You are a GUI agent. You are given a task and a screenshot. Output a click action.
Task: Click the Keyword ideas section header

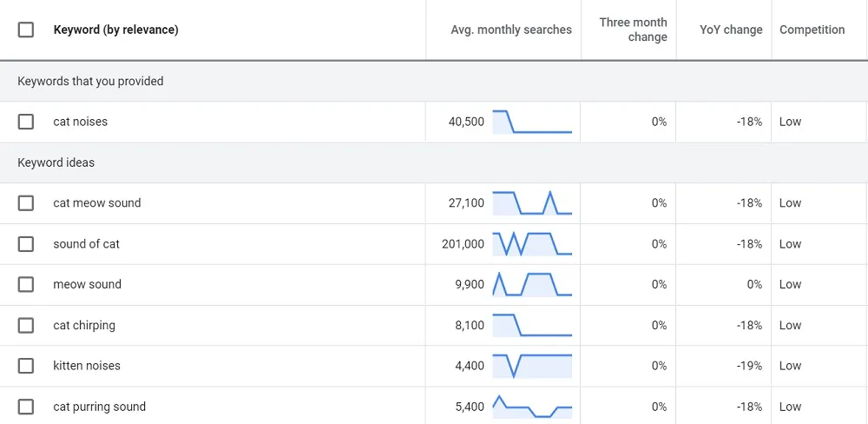(56, 162)
